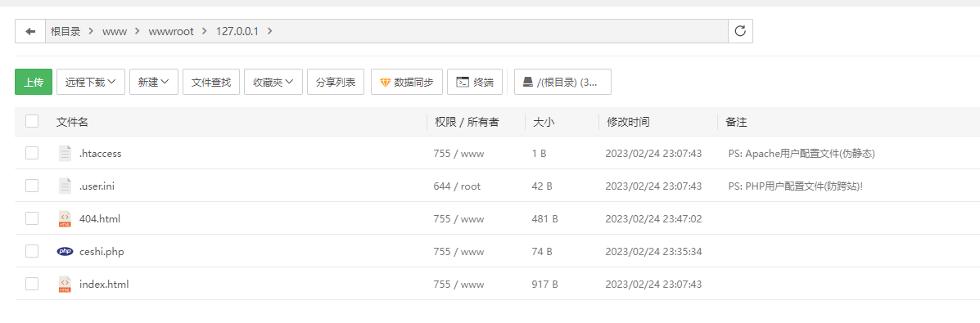Viewport: 980px width, 323px height.
Task: Expand the chevron after 根目录 breadcrumb
Action: tap(91, 31)
